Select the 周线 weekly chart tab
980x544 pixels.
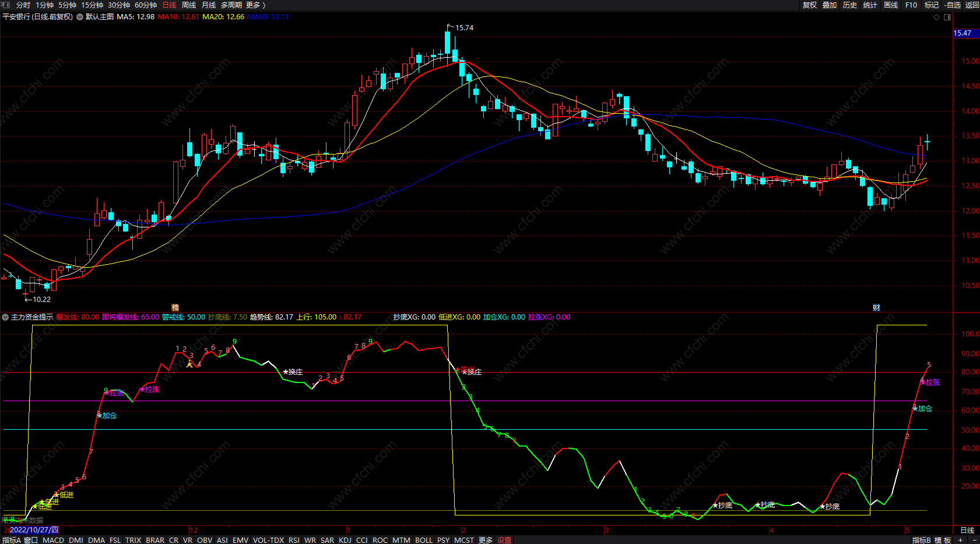pyautogui.click(x=189, y=5)
